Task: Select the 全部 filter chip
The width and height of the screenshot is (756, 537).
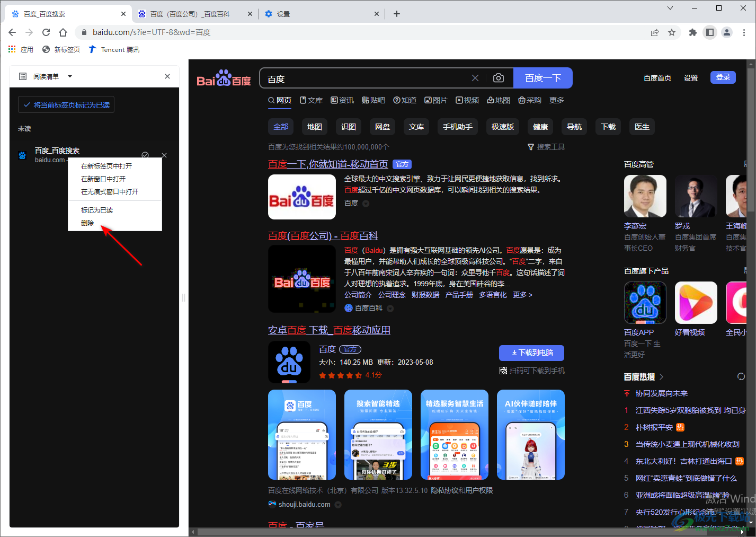Action: click(x=281, y=127)
